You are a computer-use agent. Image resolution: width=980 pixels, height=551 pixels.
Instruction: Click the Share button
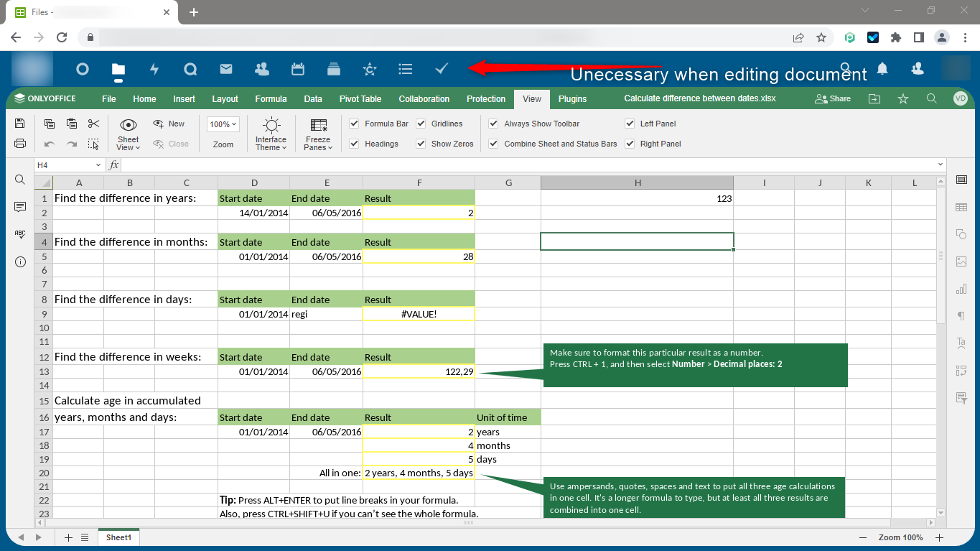click(x=832, y=98)
